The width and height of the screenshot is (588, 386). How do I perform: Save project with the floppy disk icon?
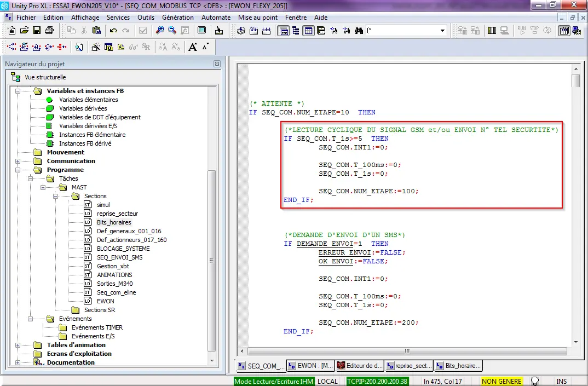tap(37, 30)
